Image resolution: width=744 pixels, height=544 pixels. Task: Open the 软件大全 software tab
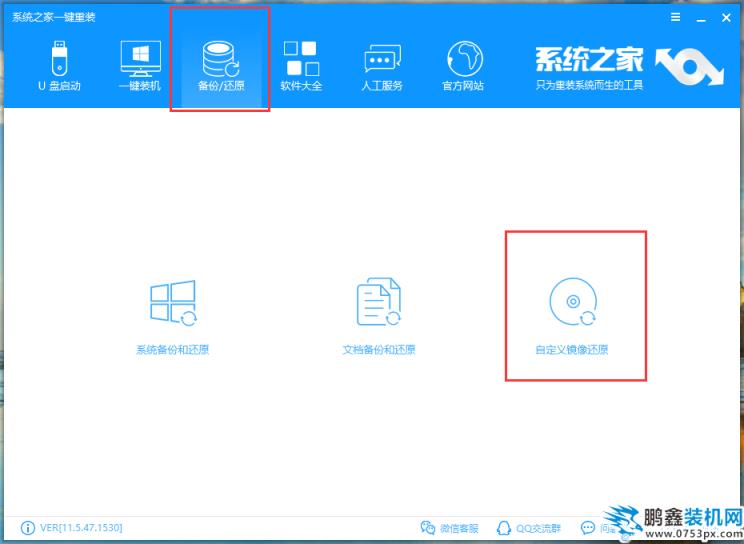301,66
